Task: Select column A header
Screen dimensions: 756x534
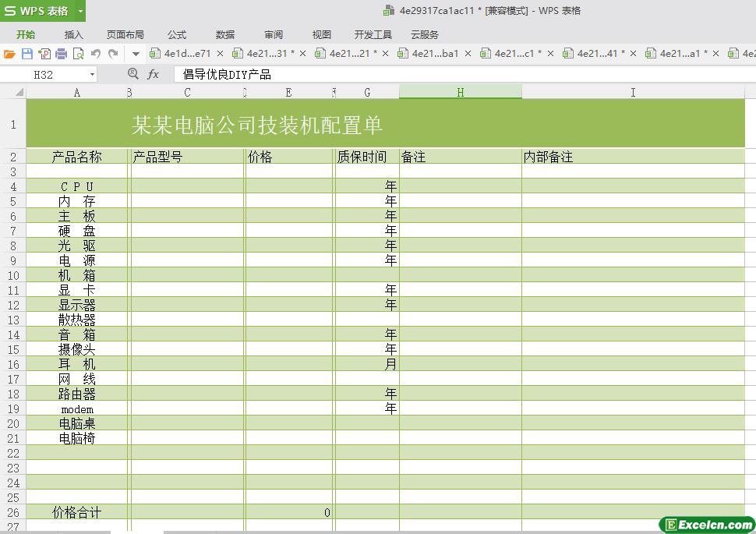Action: [x=77, y=92]
